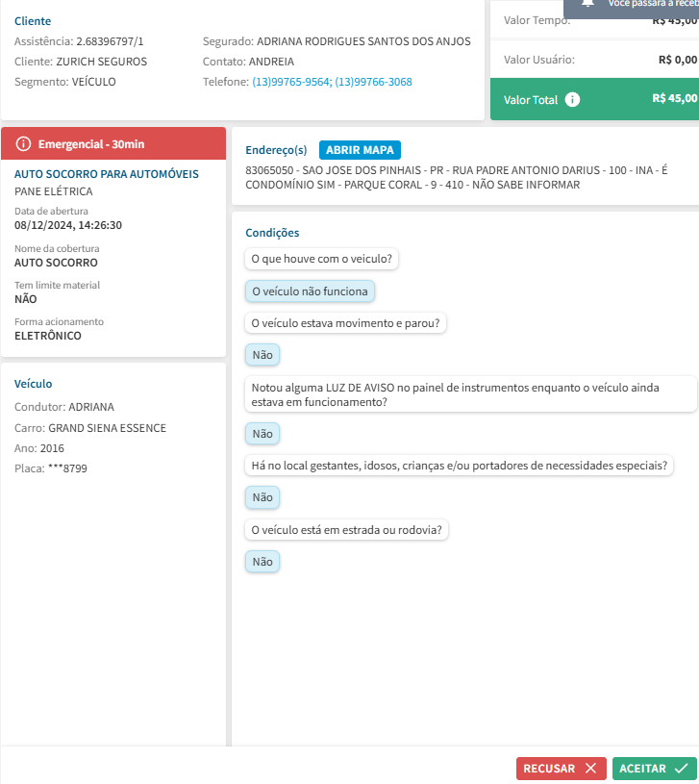
Task: Click the PANE ELÉTRICA label
Action: point(54,191)
